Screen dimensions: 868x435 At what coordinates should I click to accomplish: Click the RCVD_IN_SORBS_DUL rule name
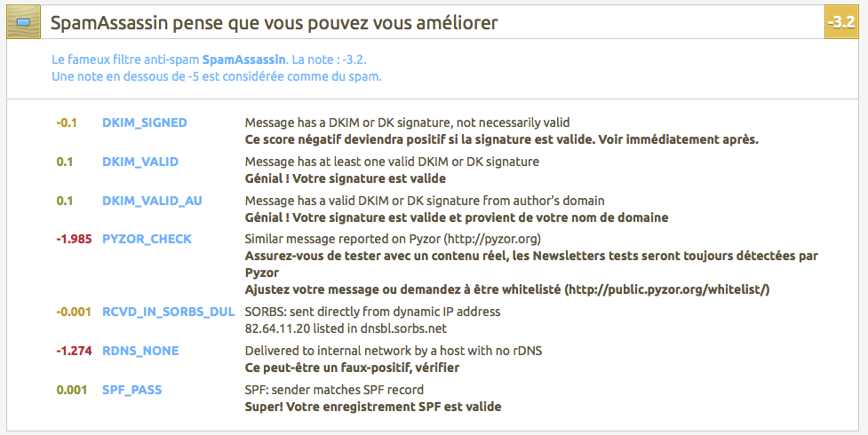tap(169, 312)
